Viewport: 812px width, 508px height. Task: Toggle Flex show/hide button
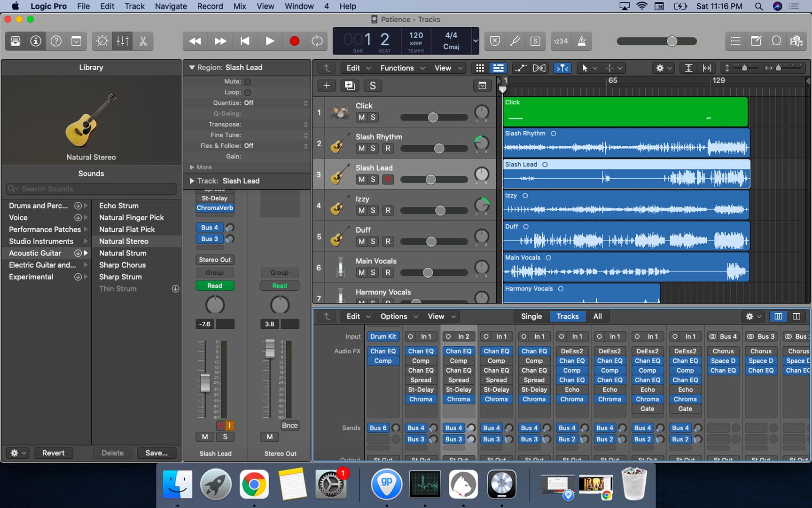pyautogui.click(x=539, y=68)
